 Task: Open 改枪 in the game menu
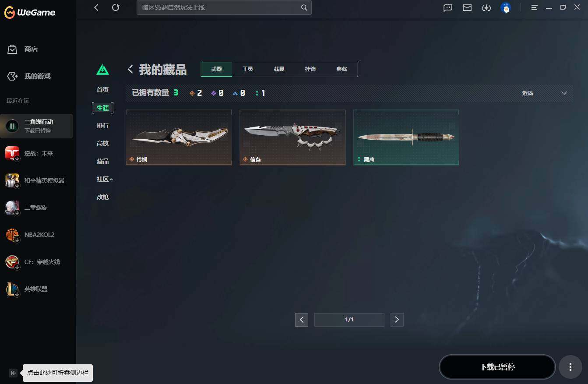click(102, 197)
